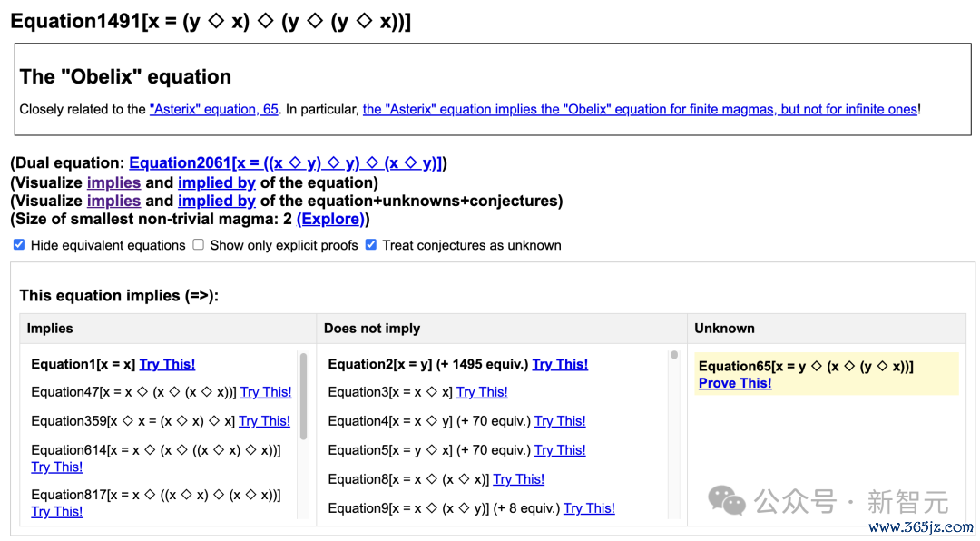Click Try This! beside Equation9
Screen dimensions: 980x541
(x=589, y=508)
